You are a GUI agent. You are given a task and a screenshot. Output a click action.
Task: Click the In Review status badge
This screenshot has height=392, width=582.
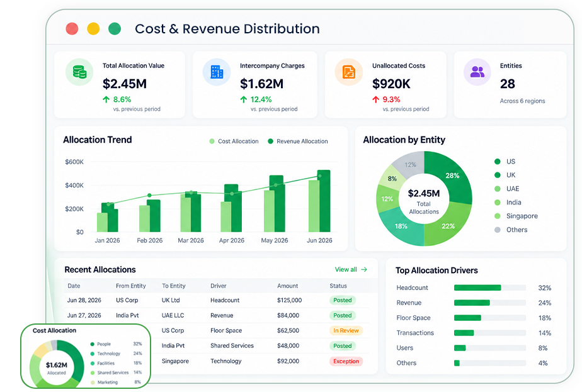pos(346,330)
